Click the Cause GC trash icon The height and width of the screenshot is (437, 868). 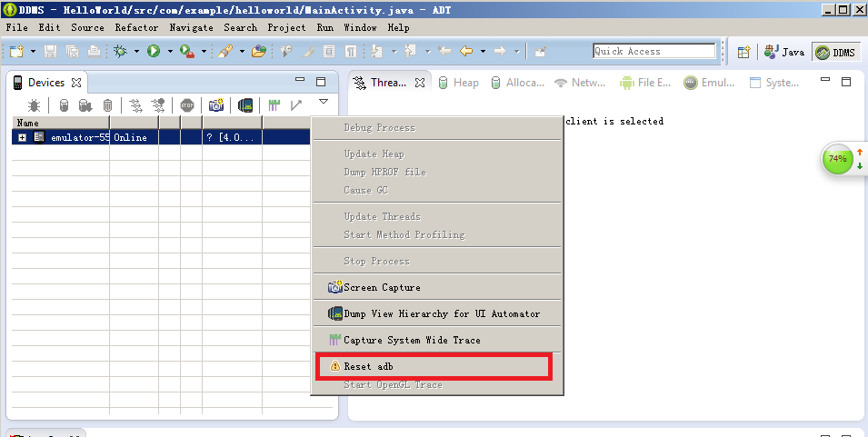[108, 105]
